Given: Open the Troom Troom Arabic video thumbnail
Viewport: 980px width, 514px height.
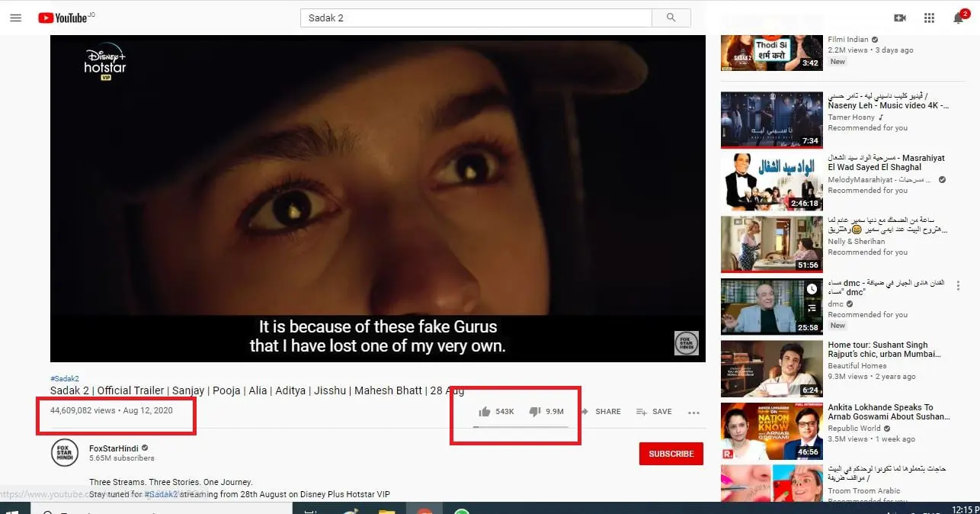Looking at the screenshot, I should (772, 483).
